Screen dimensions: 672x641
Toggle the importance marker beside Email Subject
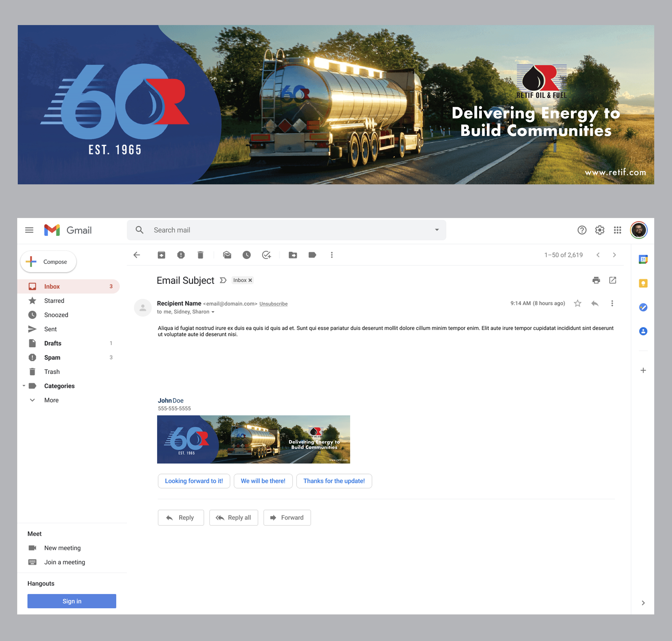tap(223, 280)
